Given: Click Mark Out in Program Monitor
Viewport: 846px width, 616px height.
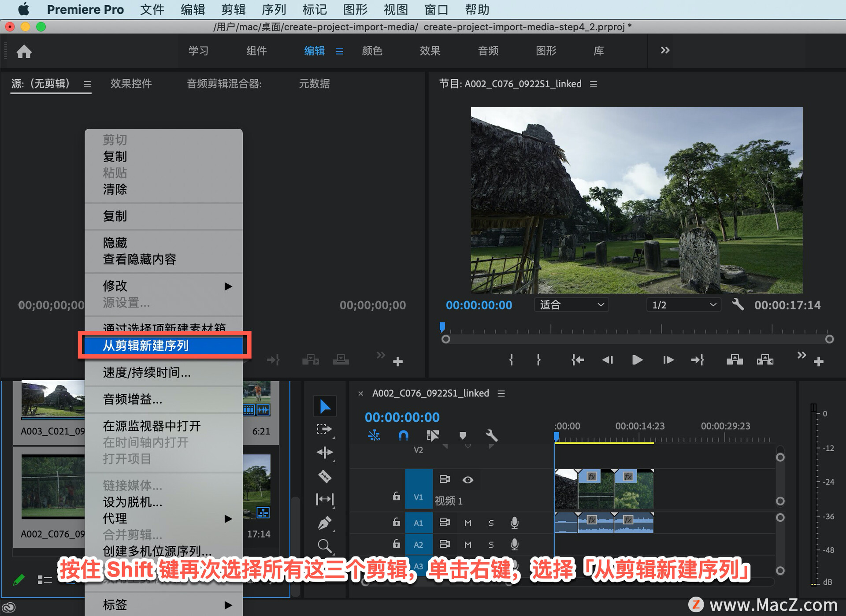Looking at the screenshot, I should point(538,360).
